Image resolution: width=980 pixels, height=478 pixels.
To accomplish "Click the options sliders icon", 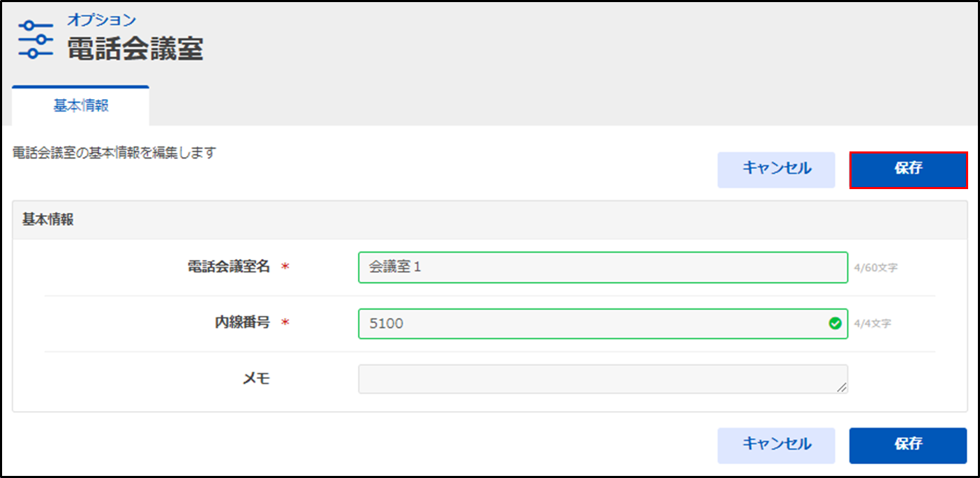I will (36, 40).
